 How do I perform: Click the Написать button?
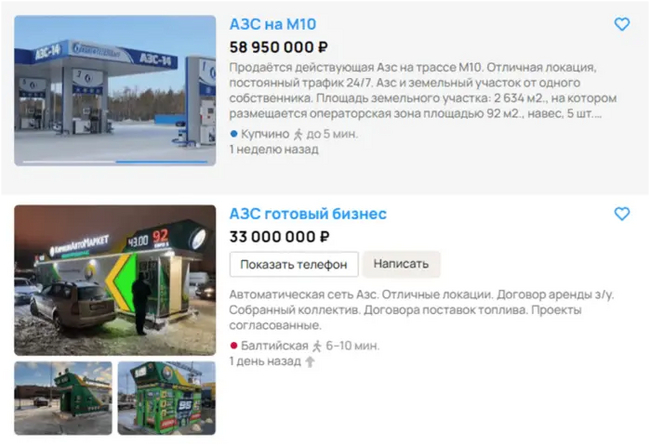pos(401,264)
